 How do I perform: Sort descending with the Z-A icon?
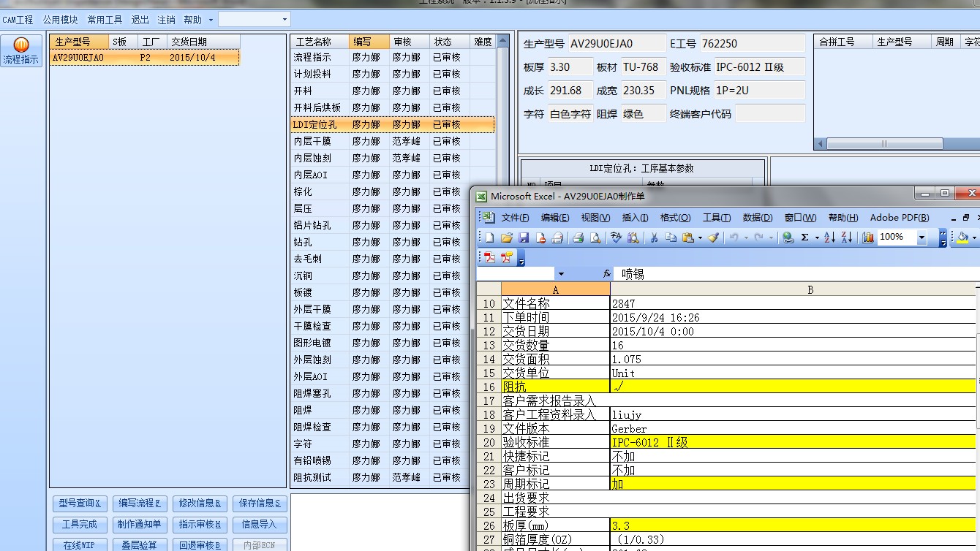click(847, 237)
